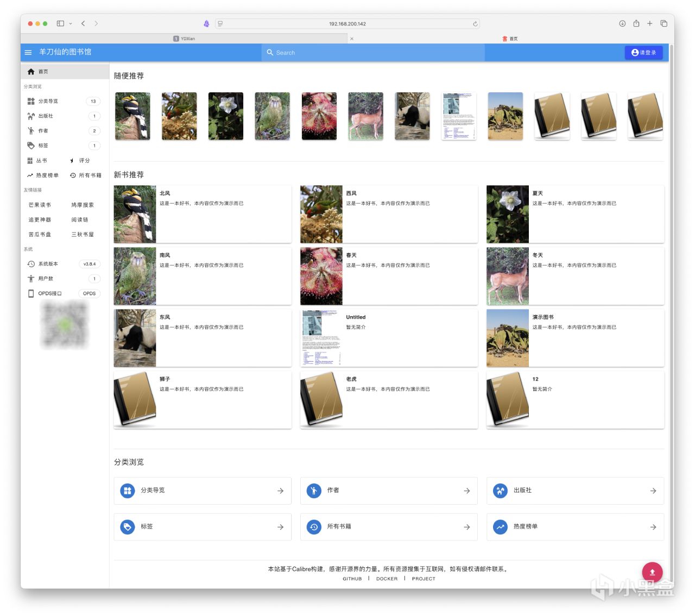The image size is (695, 616).
Task: Open the 阅读链 friend link
Action: coord(80,219)
